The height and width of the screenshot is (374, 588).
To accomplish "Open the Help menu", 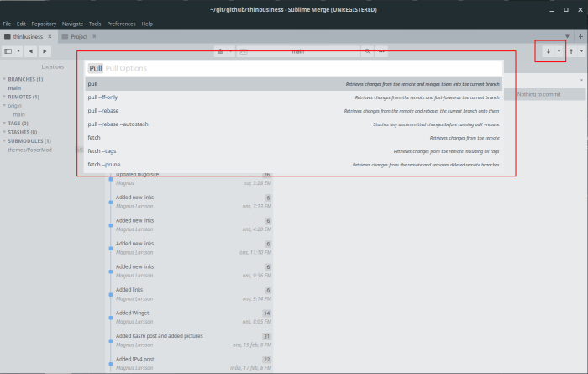I will (x=147, y=24).
